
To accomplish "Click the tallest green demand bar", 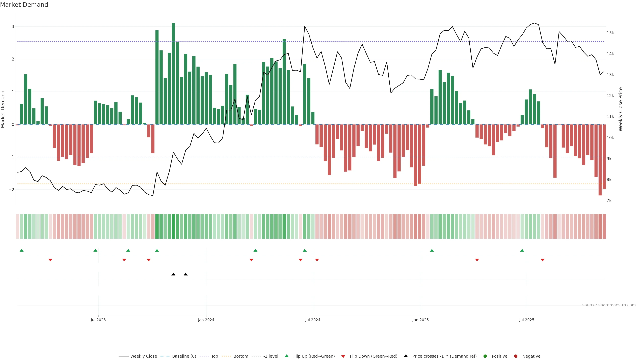I will click(173, 74).
